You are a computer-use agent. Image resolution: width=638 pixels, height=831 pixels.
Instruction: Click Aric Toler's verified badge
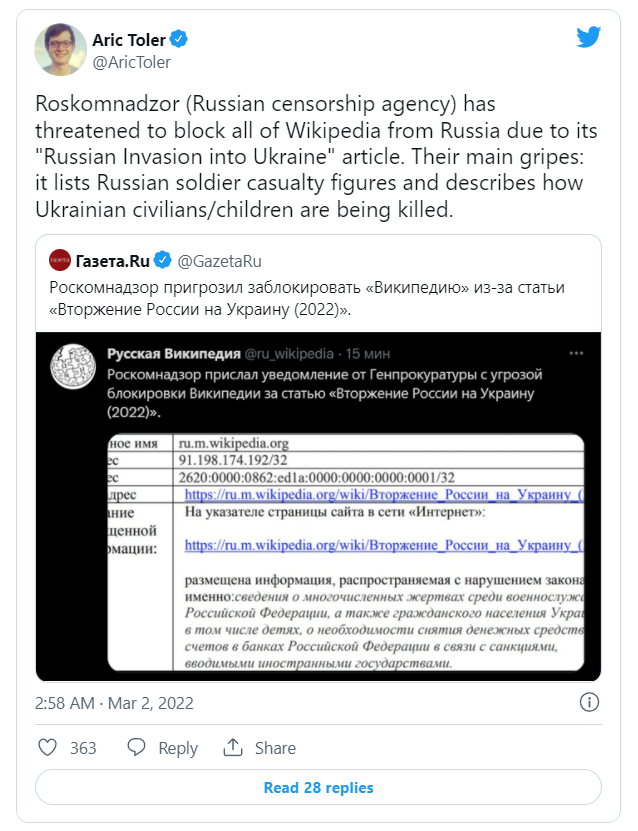tap(180, 40)
